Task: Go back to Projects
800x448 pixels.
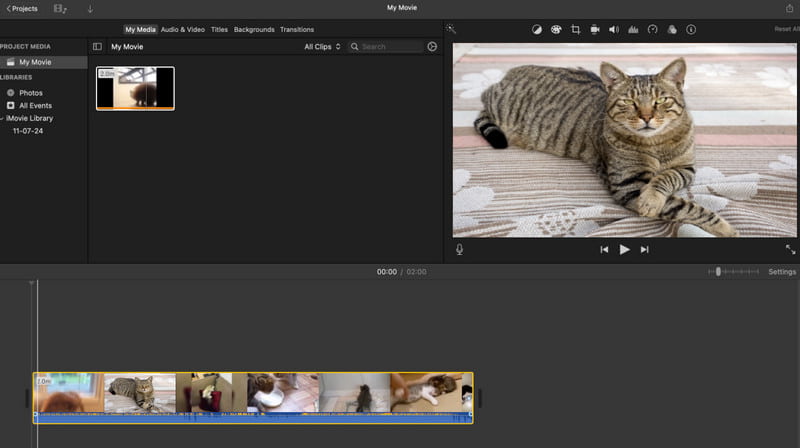Action: (22, 9)
